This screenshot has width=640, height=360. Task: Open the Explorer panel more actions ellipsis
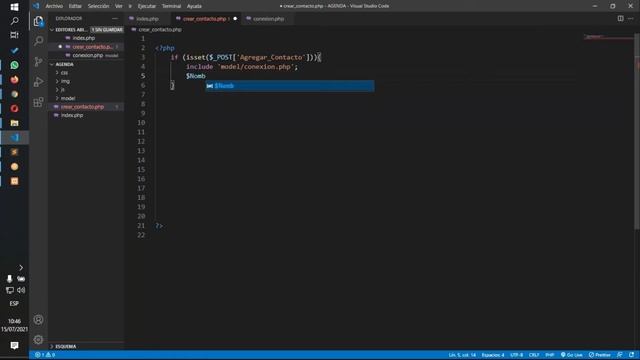pos(115,18)
